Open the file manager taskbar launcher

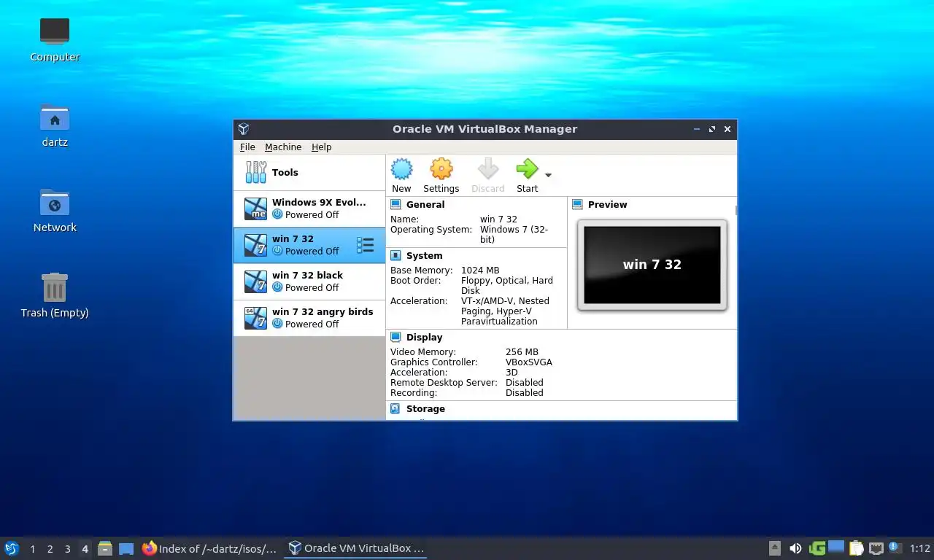pyautogui.click(x=105, y=548)
